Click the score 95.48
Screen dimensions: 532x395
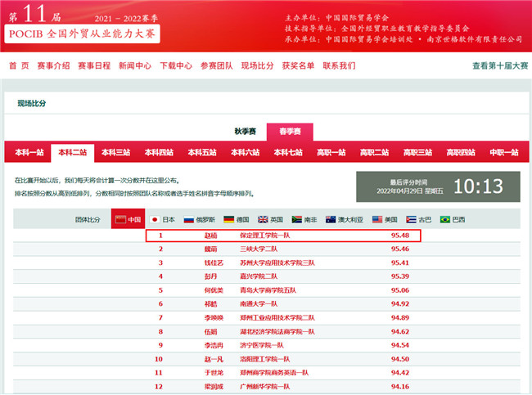click(400, 236)
